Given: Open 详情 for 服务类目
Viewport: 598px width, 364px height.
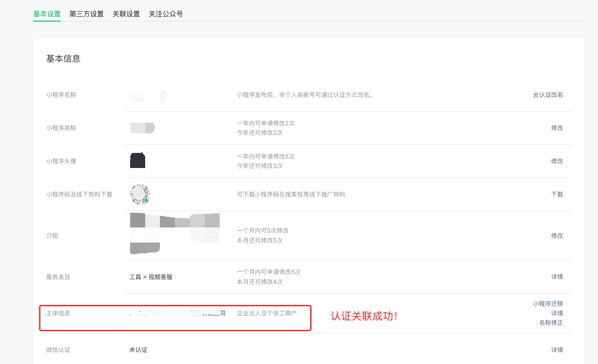Looking at the screenshot, I should 557,277.
